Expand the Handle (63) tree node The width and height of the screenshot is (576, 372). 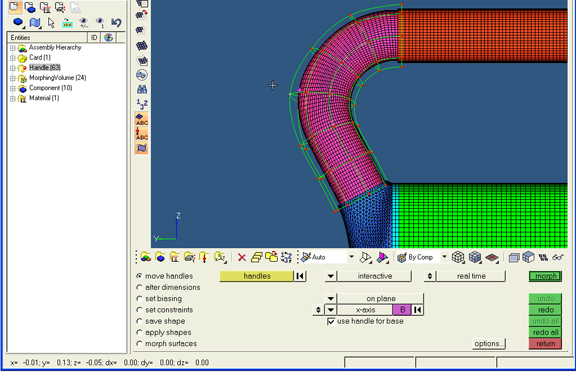(x=12, y=68)
